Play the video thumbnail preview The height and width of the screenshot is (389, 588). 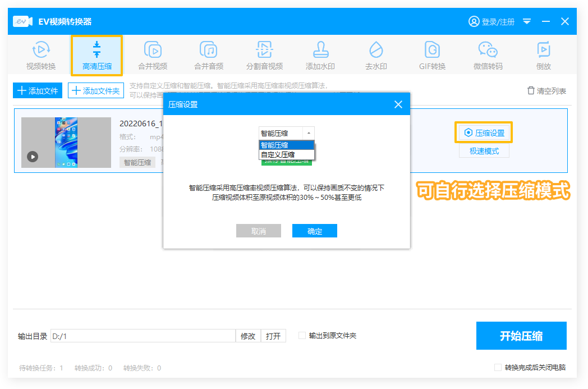click(33, 157)
